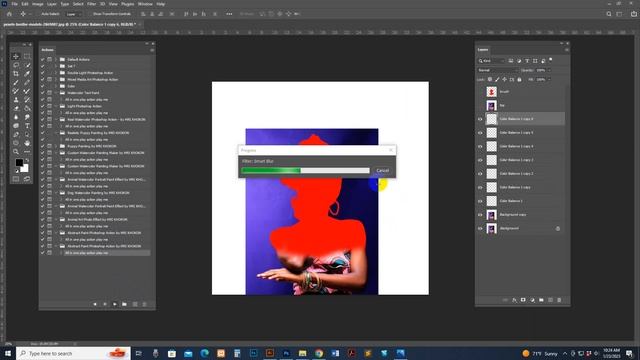Hide Color Balance 1 copy 6 layer

(480, 119)
